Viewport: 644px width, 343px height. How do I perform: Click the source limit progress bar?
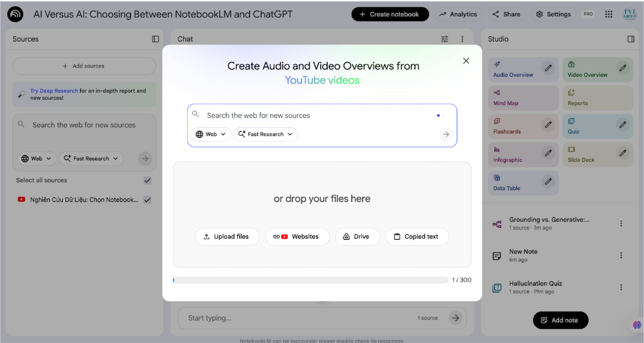(x=311, y=280)
